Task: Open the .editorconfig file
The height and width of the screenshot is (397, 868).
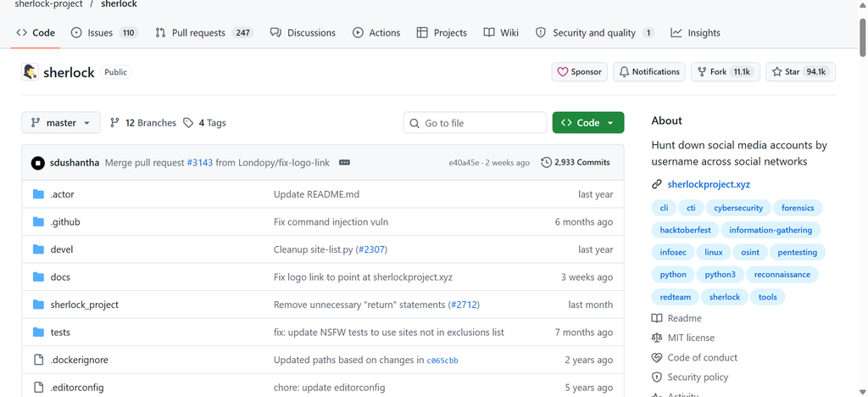Action: (77, 388)
